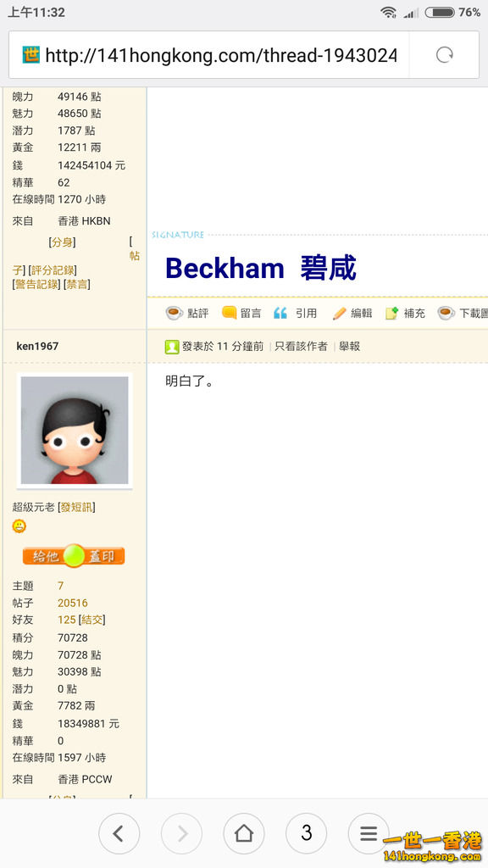Click the 編輯 pencil edit icon
Image resolution: width=488 pixels, height=868 pixels.
click(339, 314)
